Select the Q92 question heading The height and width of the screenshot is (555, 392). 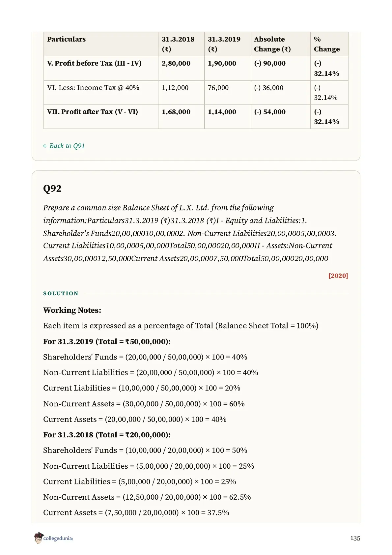(52, 189)
